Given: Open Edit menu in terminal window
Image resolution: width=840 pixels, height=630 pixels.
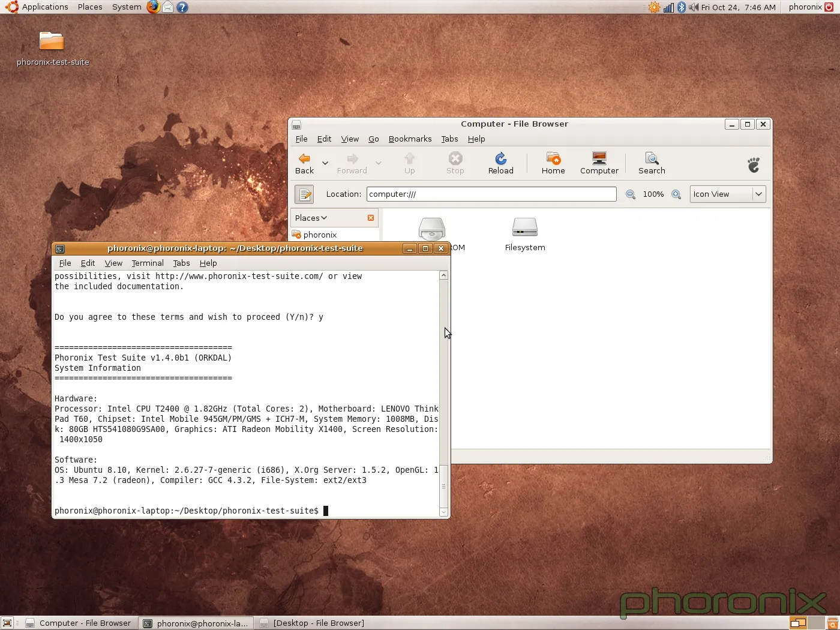Looking at the screenshot, I should [x=88, y=263].
